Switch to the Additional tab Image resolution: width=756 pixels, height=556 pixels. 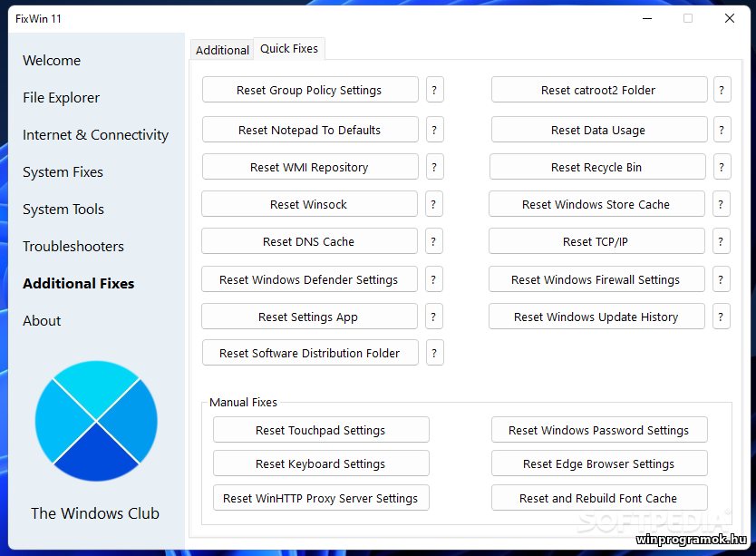pyautogui.click(x=222, y=50)
